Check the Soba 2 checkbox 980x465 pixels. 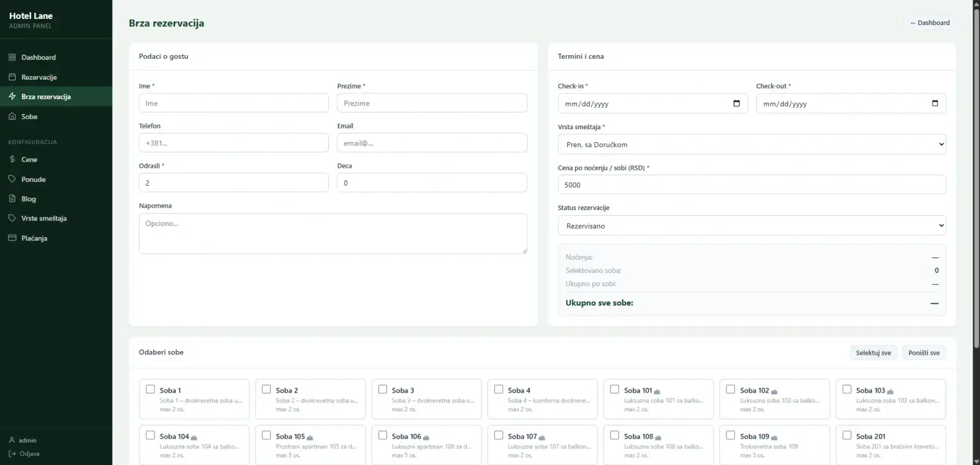266,389
